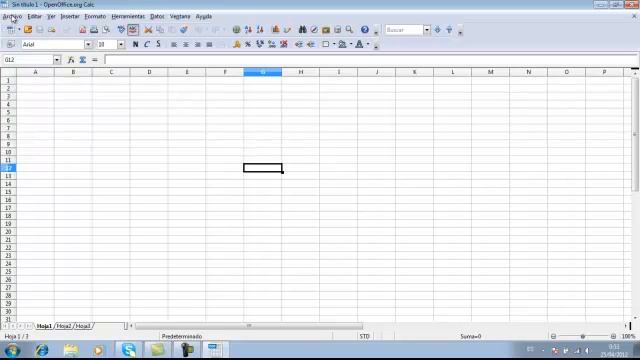Click the Hyperlink globe icon
Viewport: 640px width, 360px height.
pos(236,30)
